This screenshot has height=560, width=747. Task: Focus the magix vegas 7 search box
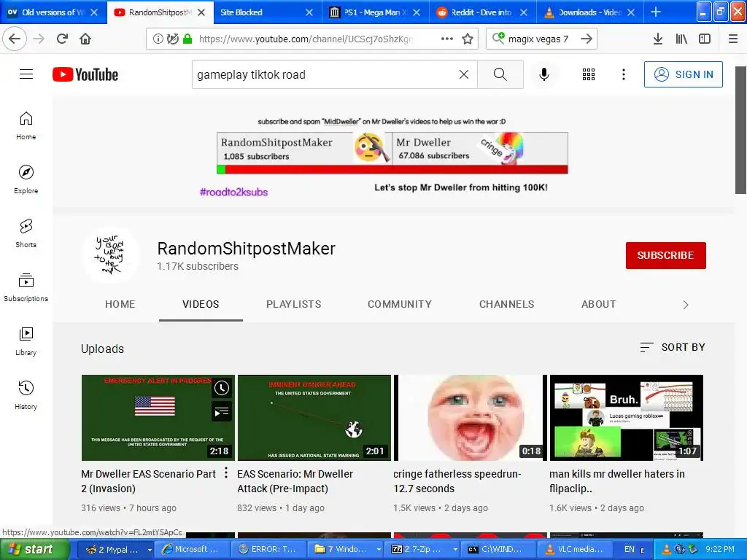[x=538, y=39]
